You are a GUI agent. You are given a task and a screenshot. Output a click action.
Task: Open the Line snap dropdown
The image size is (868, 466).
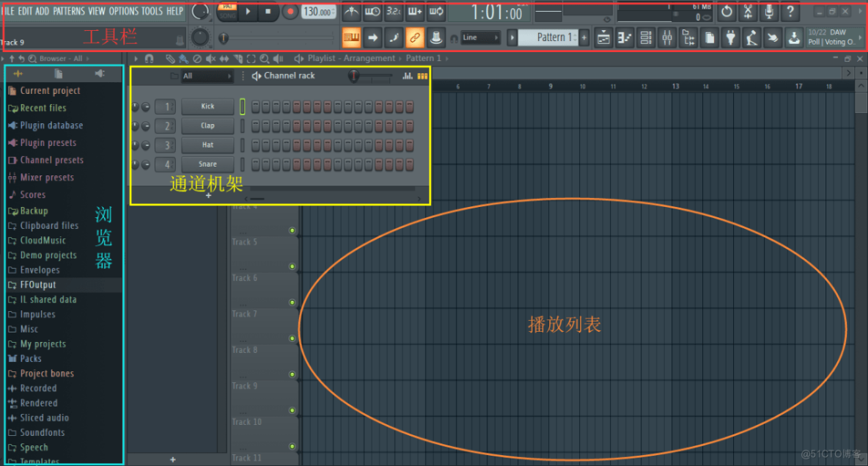coord(480,37)
